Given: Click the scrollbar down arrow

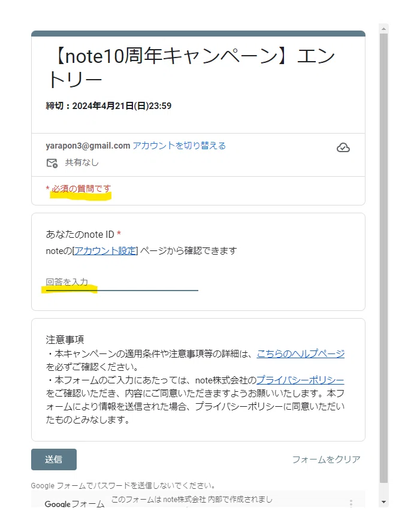Looking at the screenshot, I should click(x=383, y=502).
